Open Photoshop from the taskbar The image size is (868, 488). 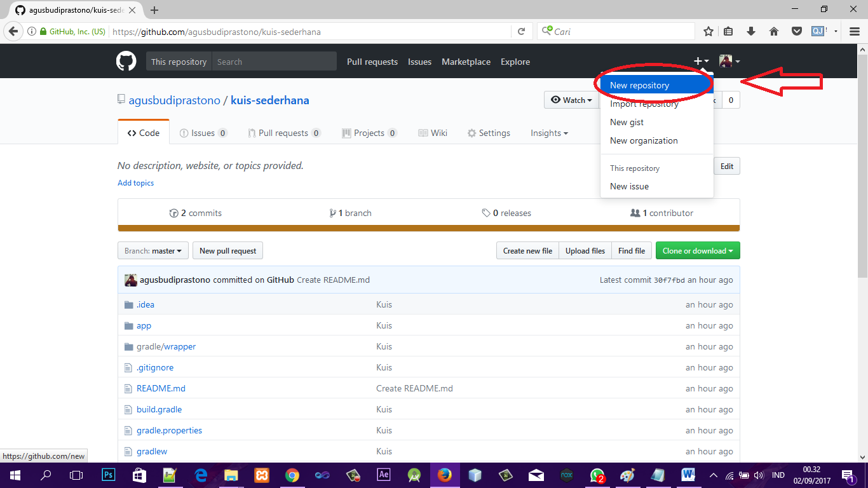point(108,475)
